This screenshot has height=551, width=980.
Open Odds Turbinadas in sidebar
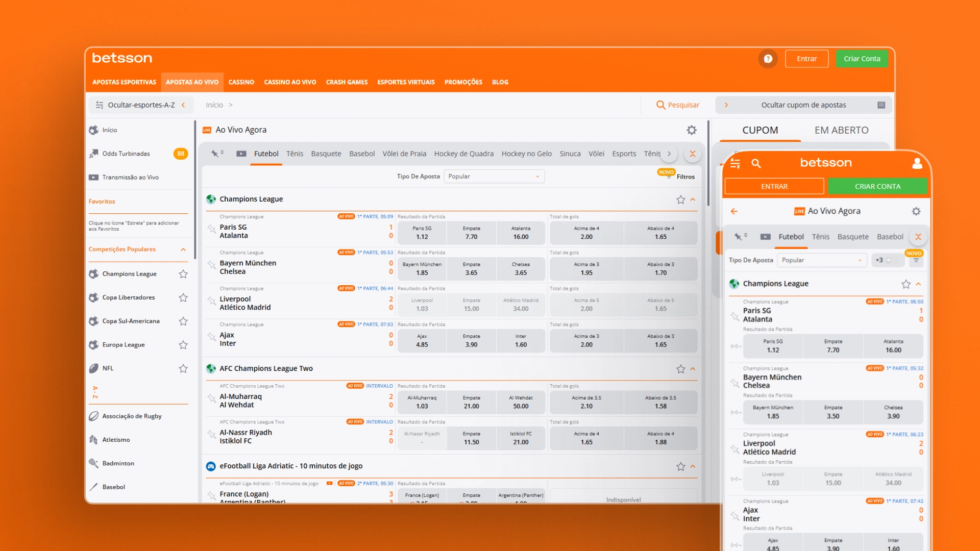pyautogui.click(x=126, y=154)
